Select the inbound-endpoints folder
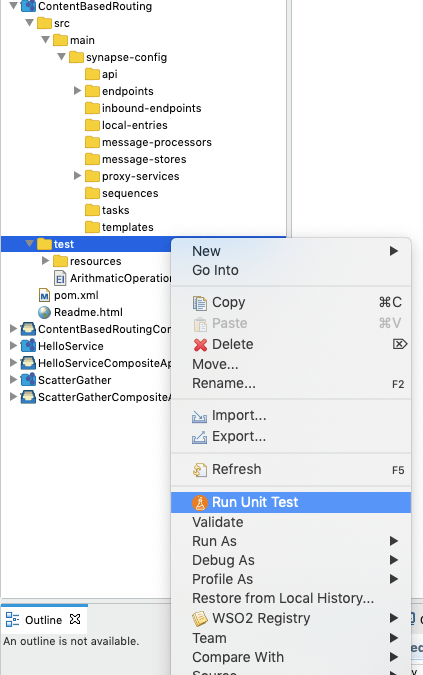Screen dimensions: 423x675 [151, 108]
